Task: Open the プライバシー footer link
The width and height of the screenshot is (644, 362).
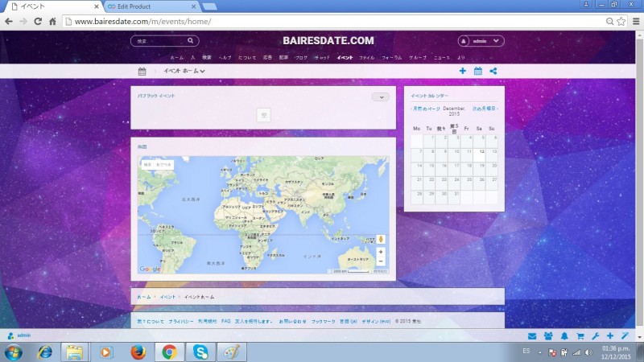Action: [181, 321]
